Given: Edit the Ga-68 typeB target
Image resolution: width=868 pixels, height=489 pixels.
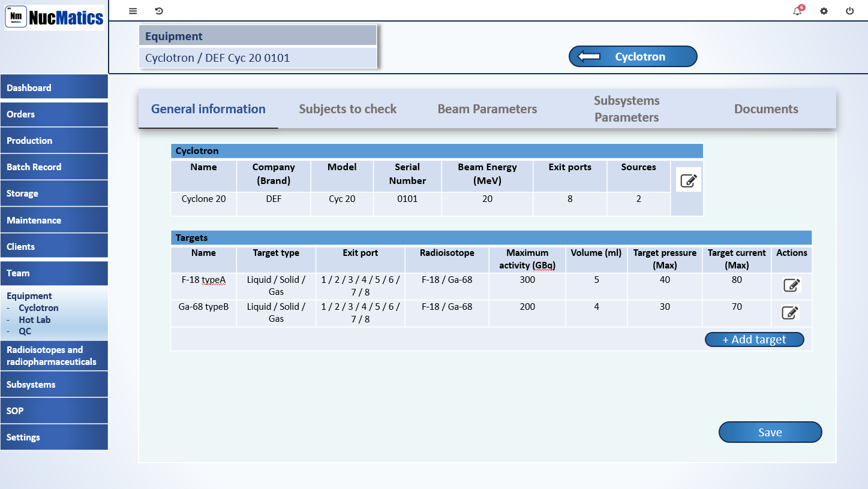Looking at the screenshot, I should pyautogui.click(x=790, y=312).
